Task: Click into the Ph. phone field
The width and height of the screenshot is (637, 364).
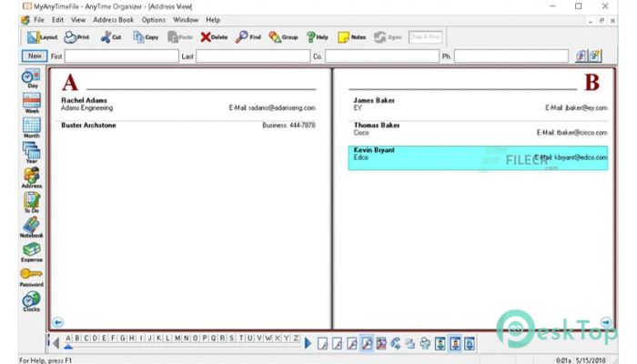Action: pyautogui.click(x=511, y=56)
